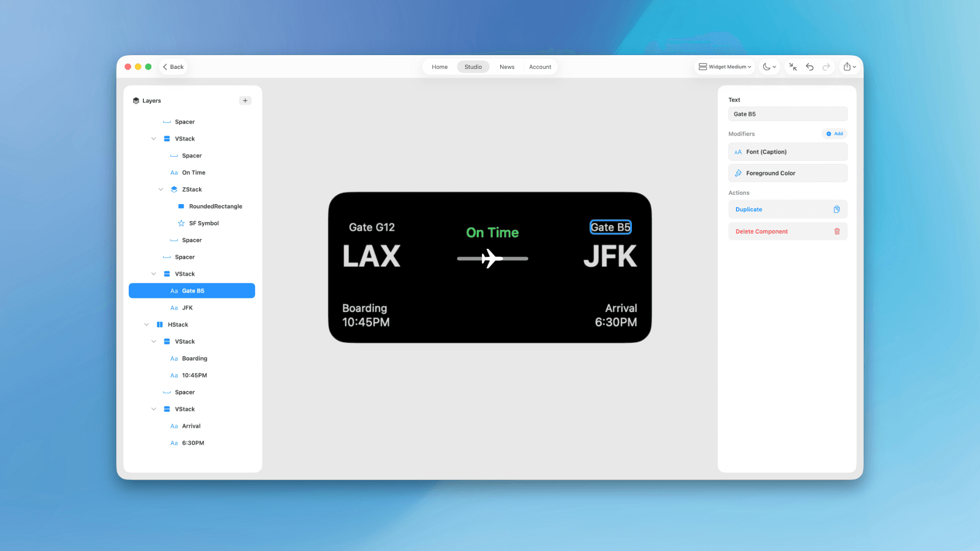Click the Font (Caption) modifier icon
This screenshot has height=551, width=980.
pyautogui.click(x=739, y=152)
